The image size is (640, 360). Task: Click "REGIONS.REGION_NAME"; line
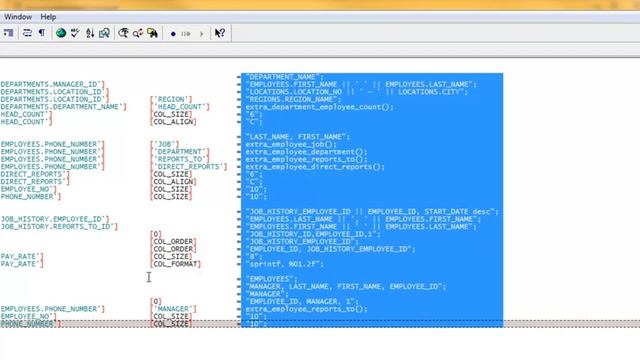[293, 99]
